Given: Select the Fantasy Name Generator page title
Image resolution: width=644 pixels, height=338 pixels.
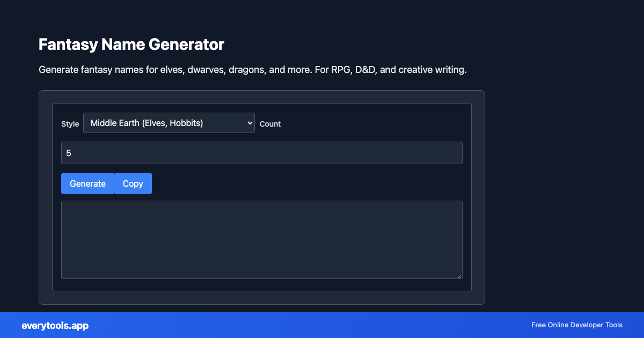Looking at the screenshot, I should tap(131, 45).
